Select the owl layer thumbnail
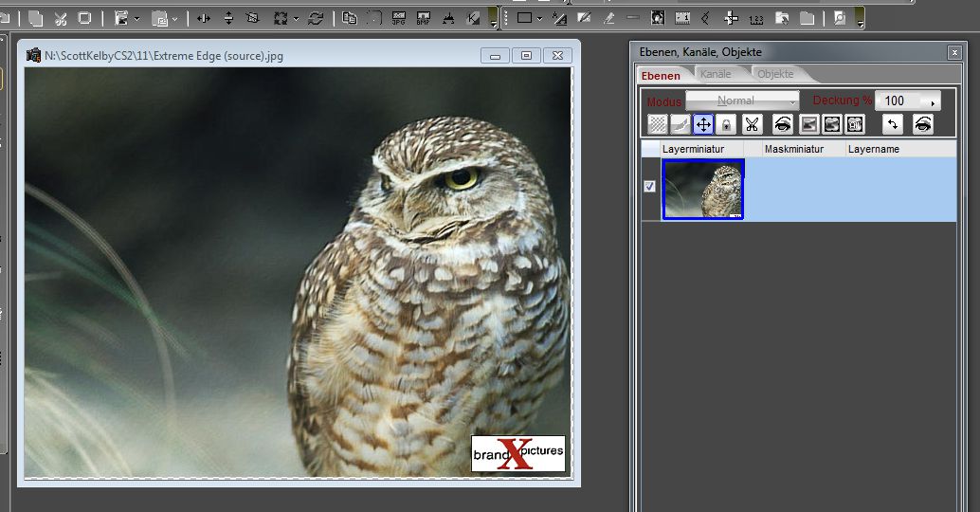This screenshot has width=980, height=512. coord(702,189)
